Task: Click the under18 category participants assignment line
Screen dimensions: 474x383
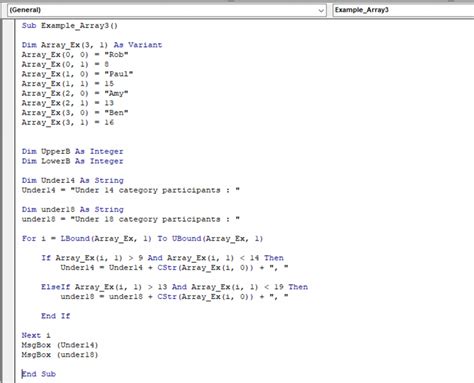Action: pyautogui.click(x=131, y=219)
